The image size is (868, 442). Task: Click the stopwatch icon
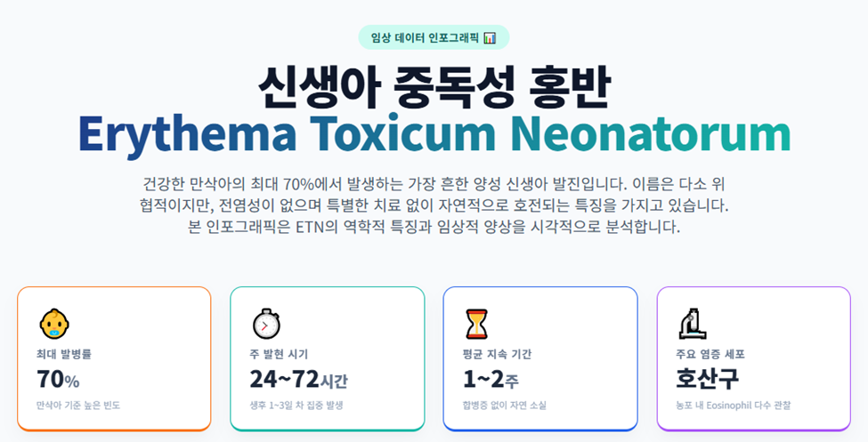[266, 325]
